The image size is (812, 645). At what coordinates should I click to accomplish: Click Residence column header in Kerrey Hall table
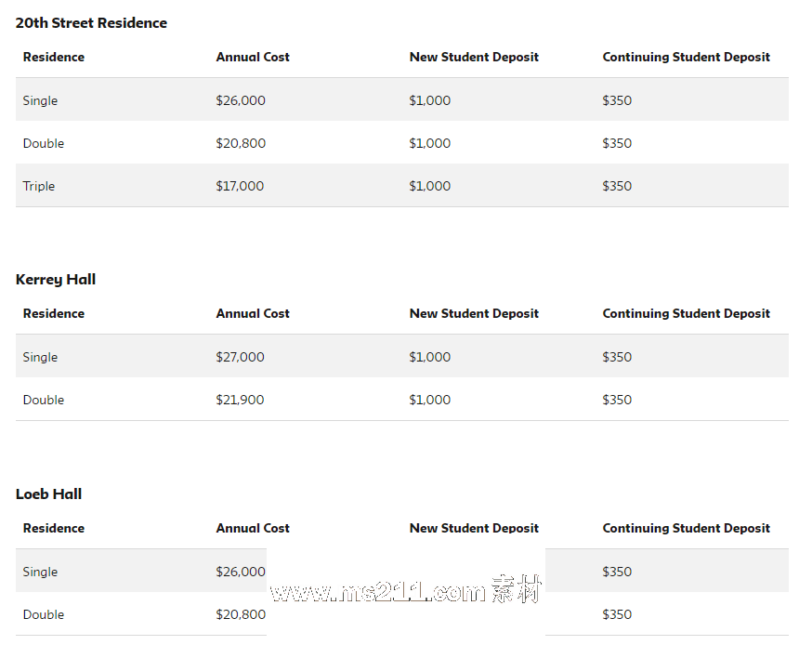click(54, 313)
